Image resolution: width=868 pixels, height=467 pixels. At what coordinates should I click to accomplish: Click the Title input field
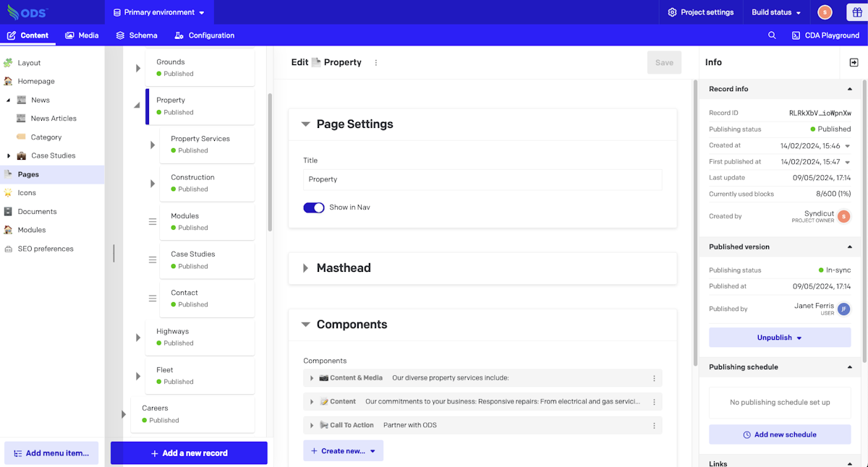(482, 180)
